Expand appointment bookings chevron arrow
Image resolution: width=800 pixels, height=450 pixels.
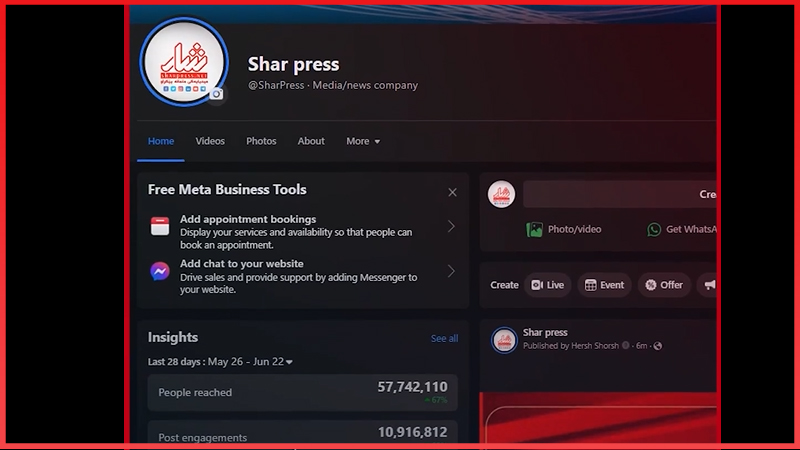point(451,226)
